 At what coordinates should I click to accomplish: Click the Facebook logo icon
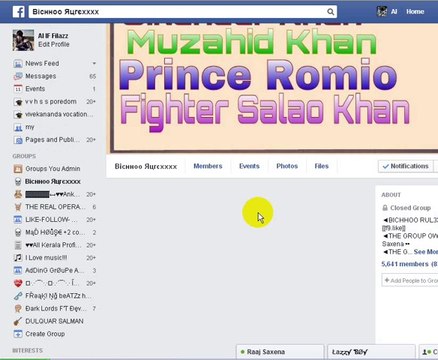tap(19, 12)
